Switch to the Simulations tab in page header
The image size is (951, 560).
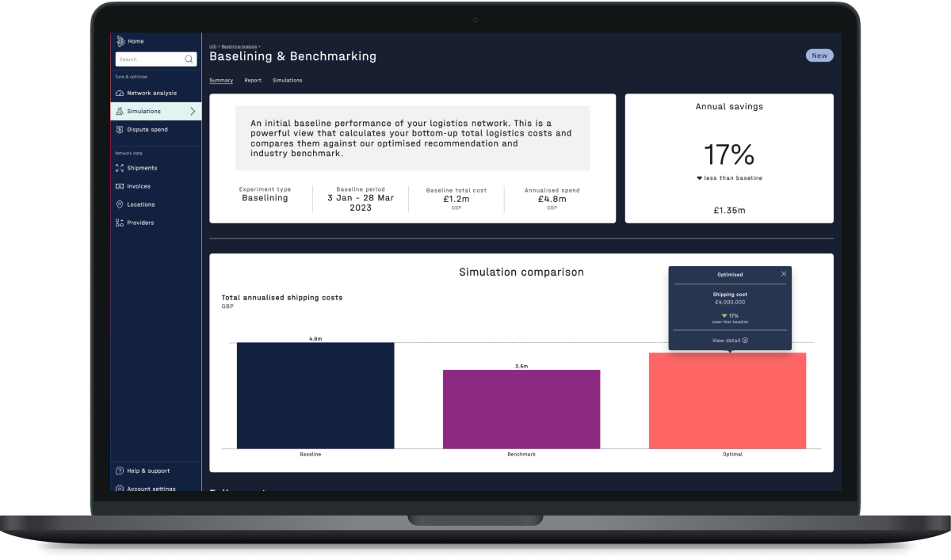[287, 80]
